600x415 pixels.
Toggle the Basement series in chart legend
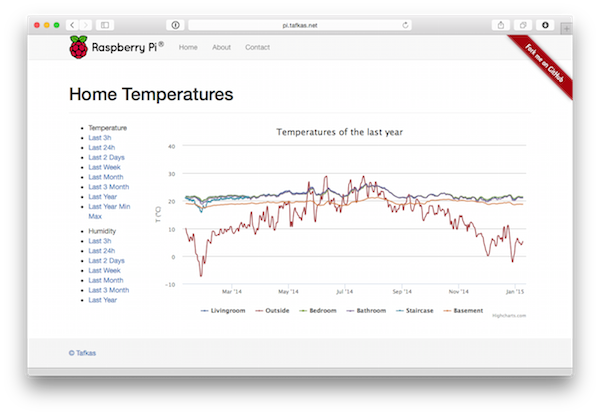click(463, 311)
